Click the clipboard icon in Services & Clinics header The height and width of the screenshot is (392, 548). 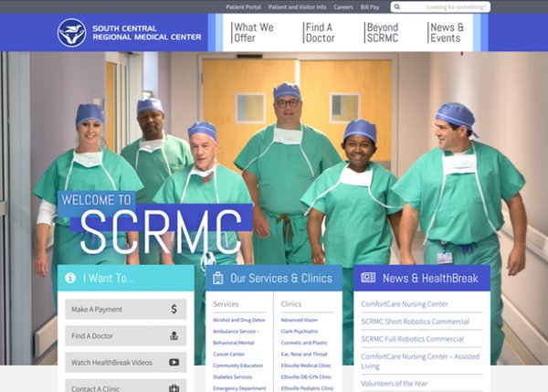pyautogui.click(x=218, y=278)
